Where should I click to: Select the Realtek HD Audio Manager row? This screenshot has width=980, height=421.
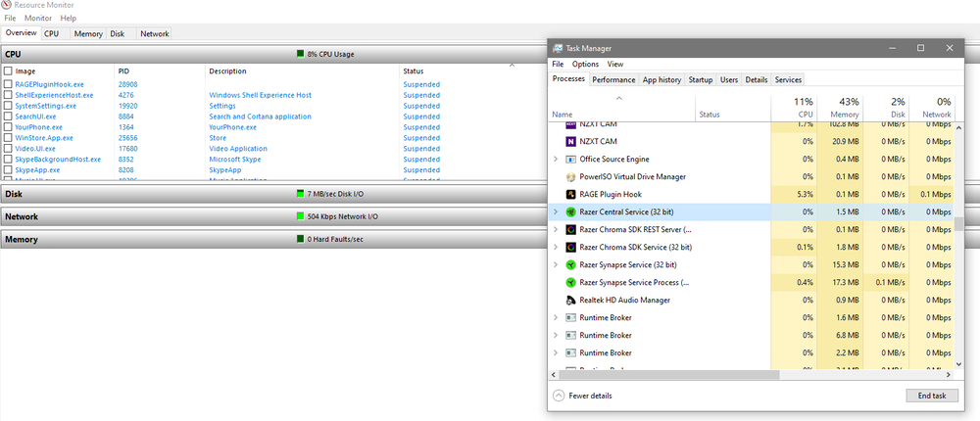coord(751,300)
